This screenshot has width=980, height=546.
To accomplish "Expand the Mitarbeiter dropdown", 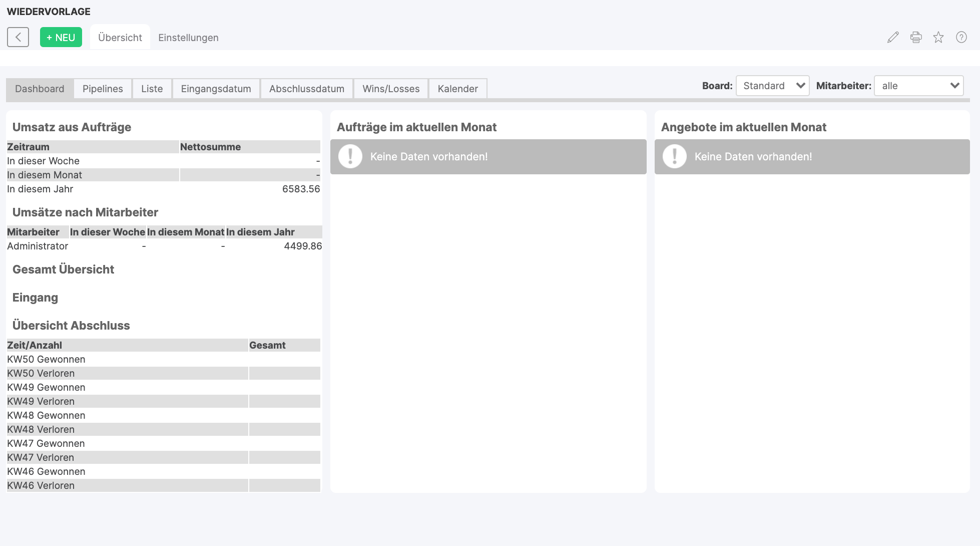I will point(918,86).
